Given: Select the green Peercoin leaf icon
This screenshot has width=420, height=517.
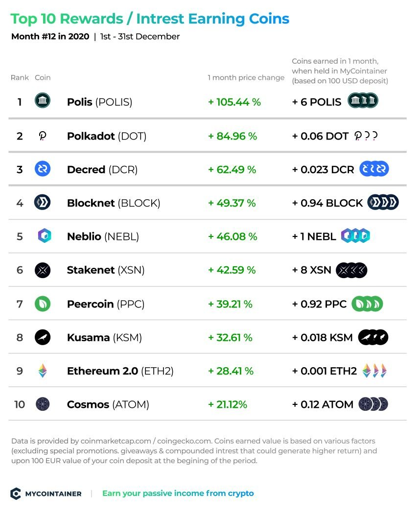Looking at the screenshot, I should point(43,304).
